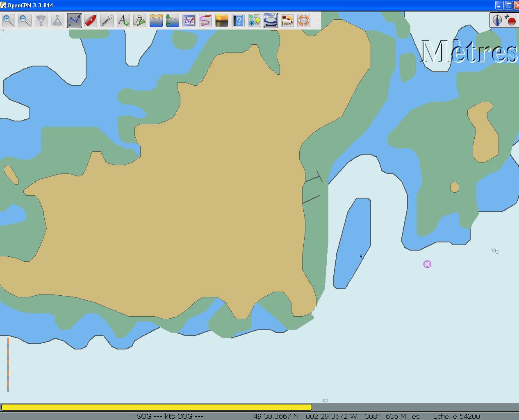Change color scheme with sunset icon
Screen dimensions: 519x420
coord(222,21)
